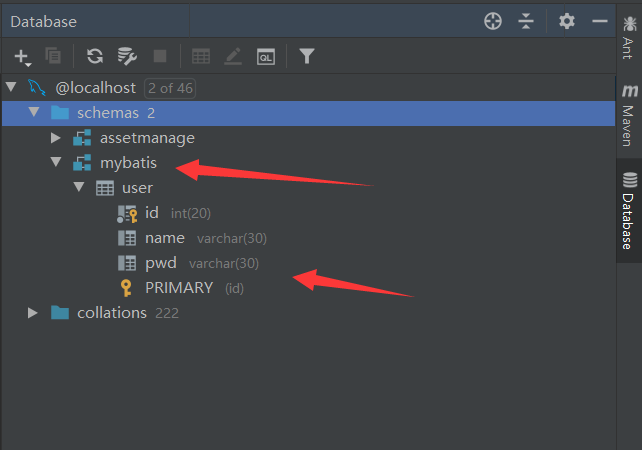
Task: Click the New data source plus icon
Action: 22,57
